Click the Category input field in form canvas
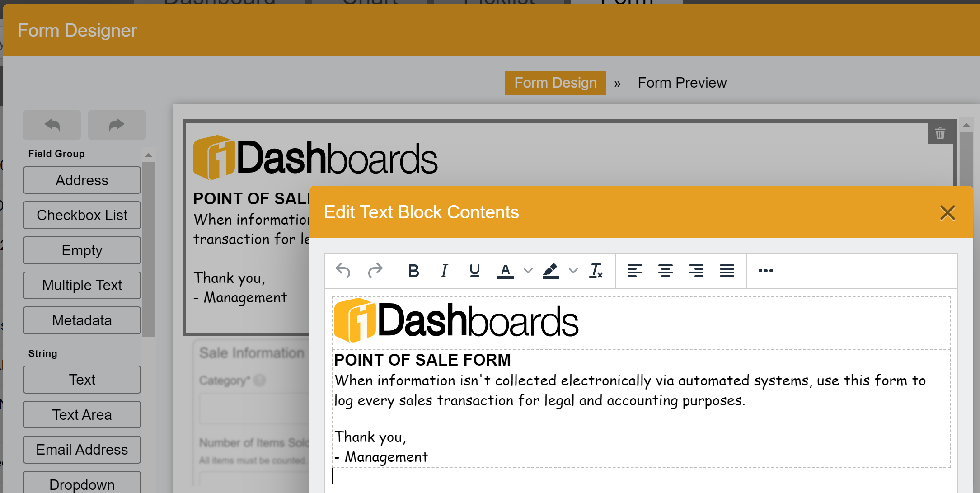Viewport: 980px width, 493px height. 255,408
